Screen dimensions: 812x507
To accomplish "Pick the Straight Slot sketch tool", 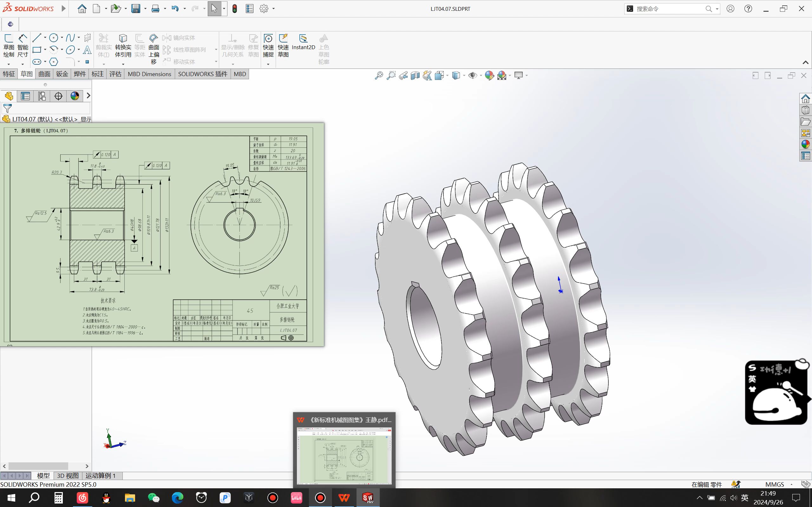I will (x=36, y=62).
